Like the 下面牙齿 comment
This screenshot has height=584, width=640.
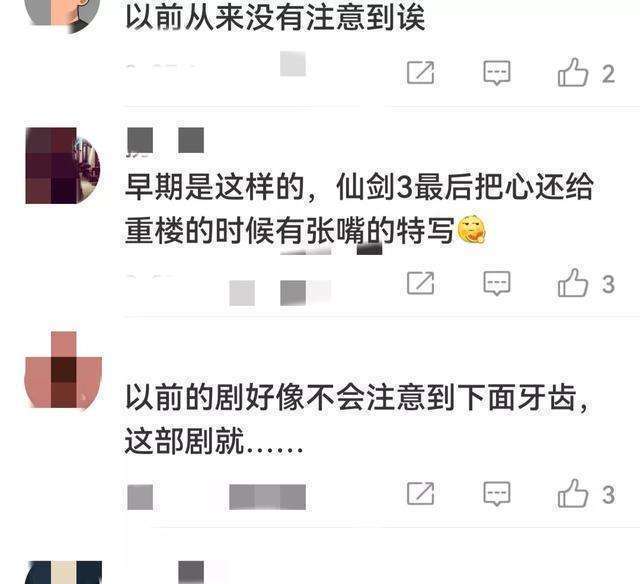click(573, 493)
